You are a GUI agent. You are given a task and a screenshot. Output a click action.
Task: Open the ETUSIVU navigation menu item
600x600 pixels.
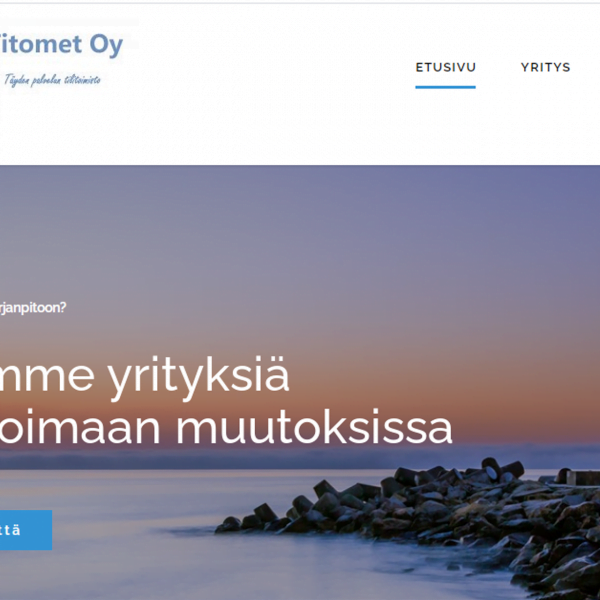coord(445,67)
